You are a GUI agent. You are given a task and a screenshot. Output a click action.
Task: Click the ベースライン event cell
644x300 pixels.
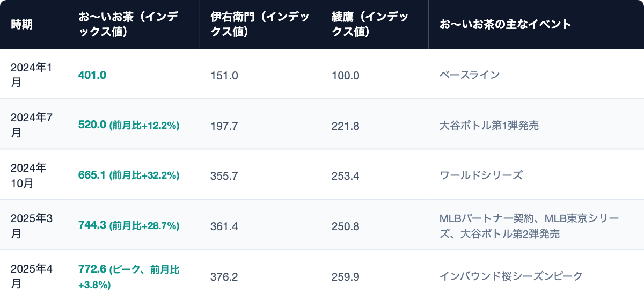[x=470, y=75]
